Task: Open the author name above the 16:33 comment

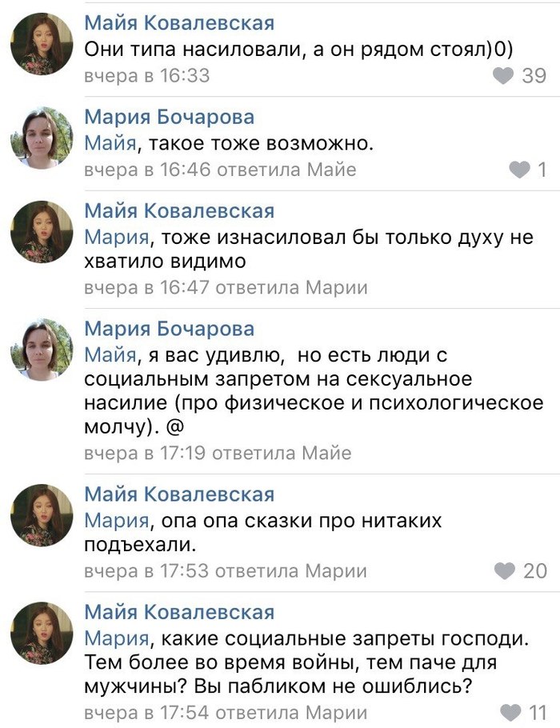Action: point(179,23)
